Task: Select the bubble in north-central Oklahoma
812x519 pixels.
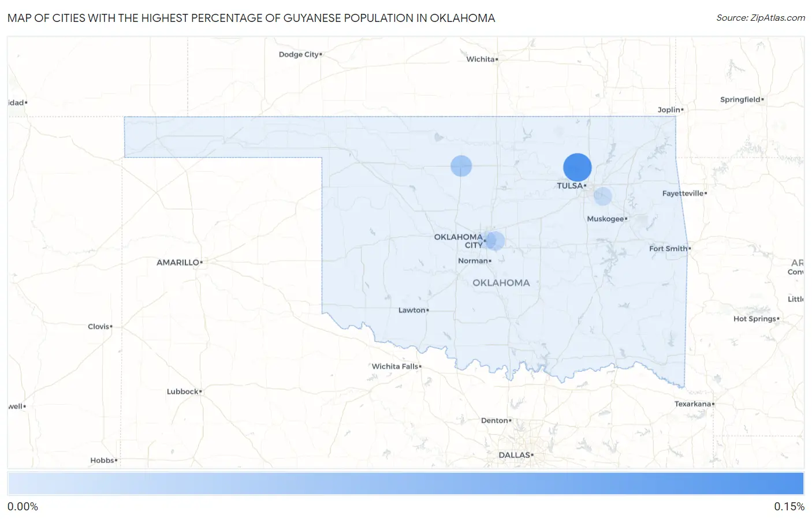Action: coord(461,166)
